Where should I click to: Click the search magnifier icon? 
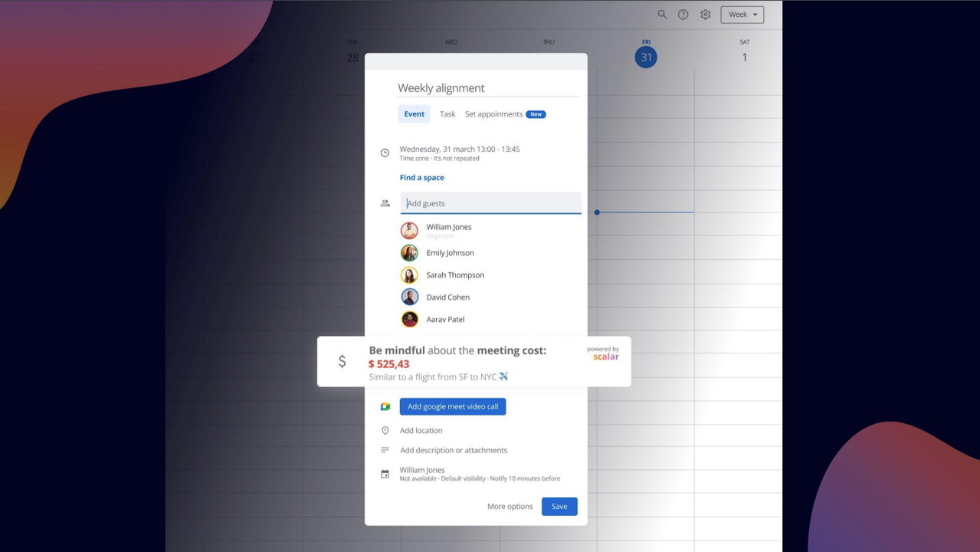coord(662,15)
